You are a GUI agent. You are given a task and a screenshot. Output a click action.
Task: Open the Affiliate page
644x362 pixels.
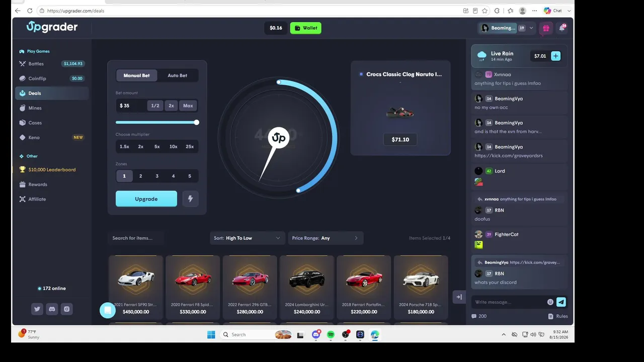51,199
